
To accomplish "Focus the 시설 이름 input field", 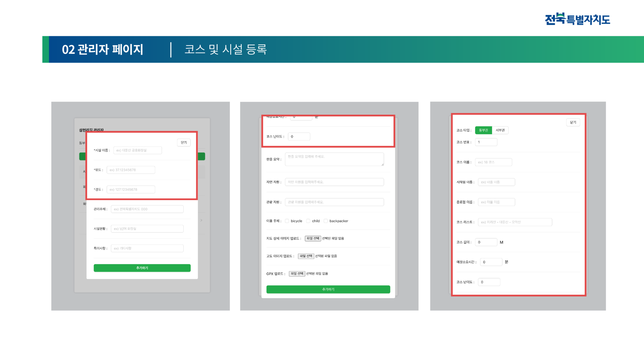I will [x=138, y=150].
